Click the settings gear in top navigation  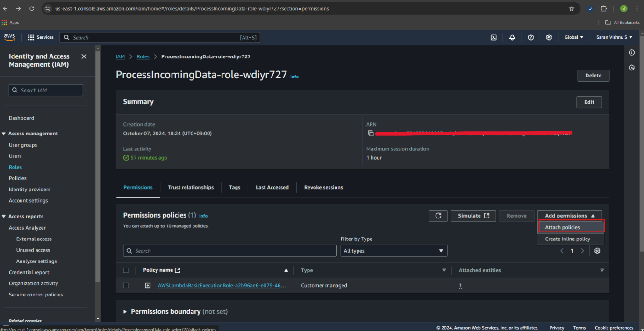(x=549, y=37)
